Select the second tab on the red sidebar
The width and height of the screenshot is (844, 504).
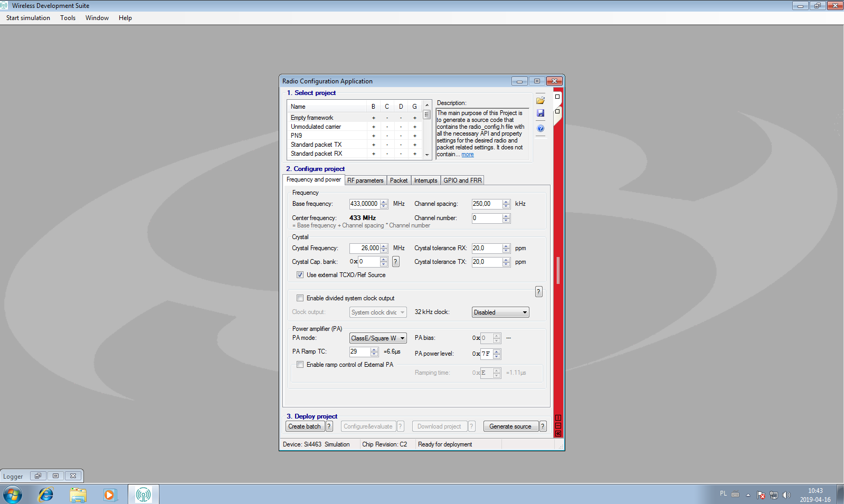[557, 112]
